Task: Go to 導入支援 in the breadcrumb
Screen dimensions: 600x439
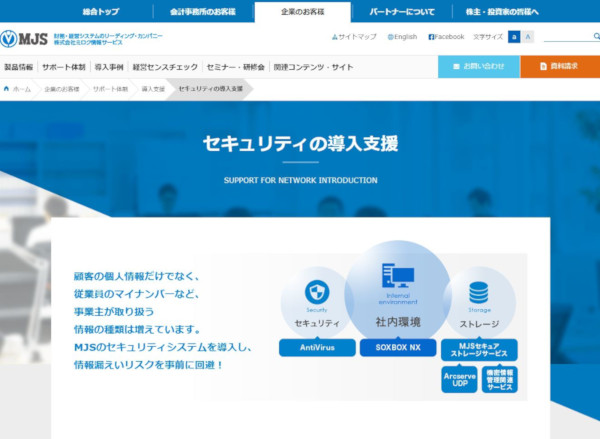Action: point(153,89)
